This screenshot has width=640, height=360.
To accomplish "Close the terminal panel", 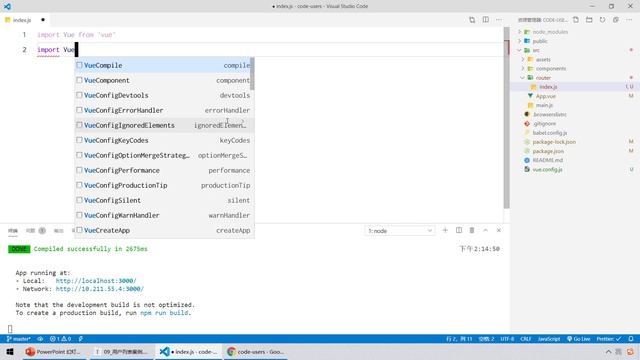I will tap(499, 230).
